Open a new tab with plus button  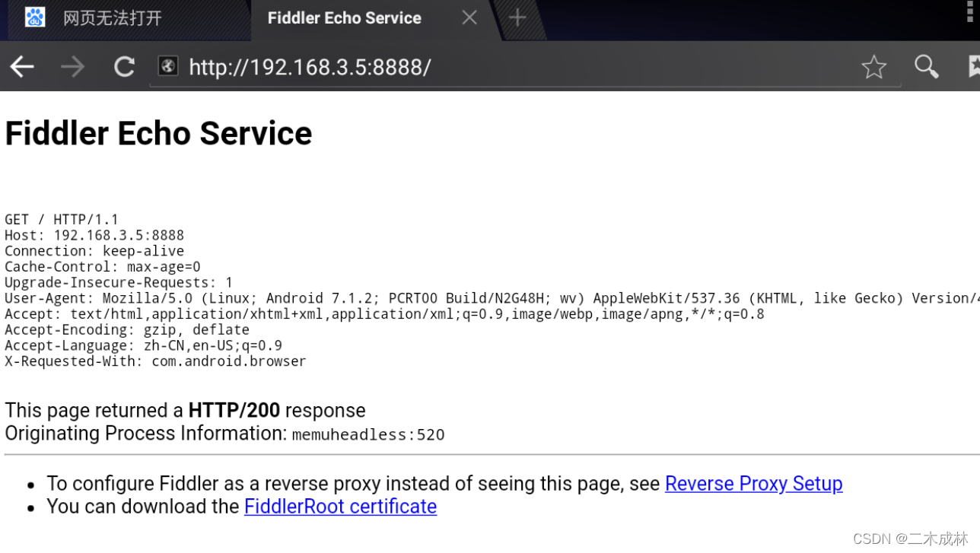click(x=517, y=17)
